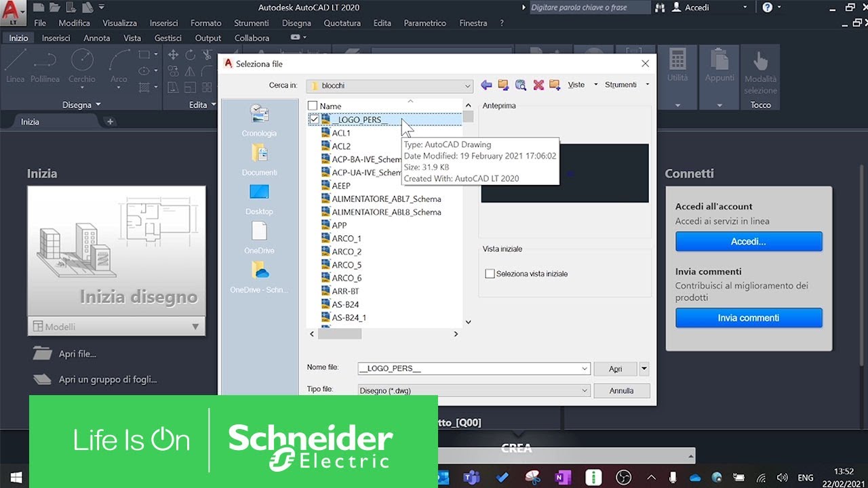Click the search keyword field in title bar
Screen dimensions: 868x488
[589, 7]
